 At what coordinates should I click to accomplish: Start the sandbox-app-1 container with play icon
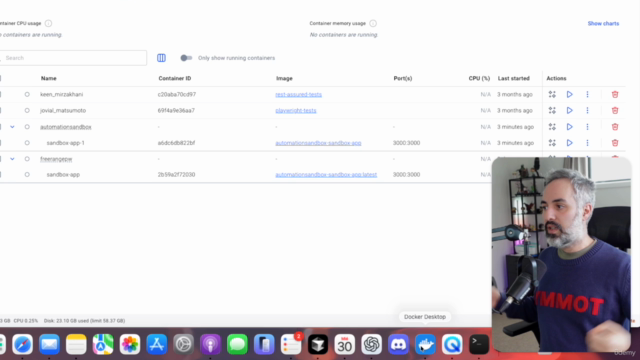[x=569, y=143]
